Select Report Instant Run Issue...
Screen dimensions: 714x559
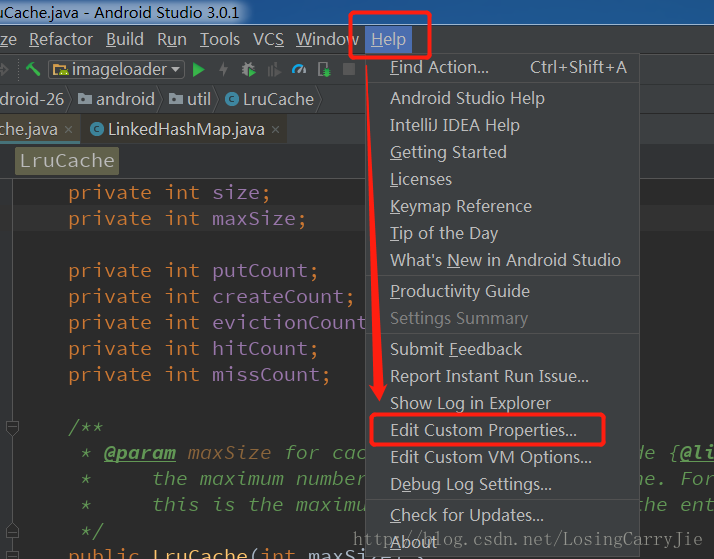503,376
